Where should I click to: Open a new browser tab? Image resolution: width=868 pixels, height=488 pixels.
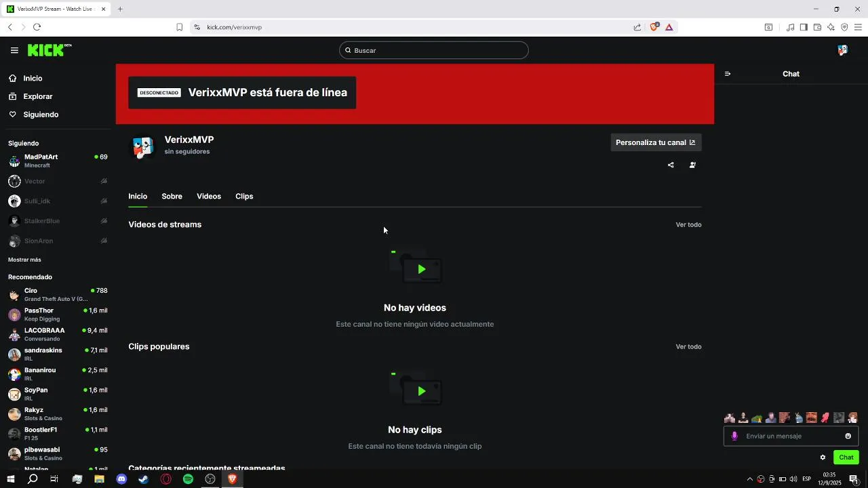(120, 9)
